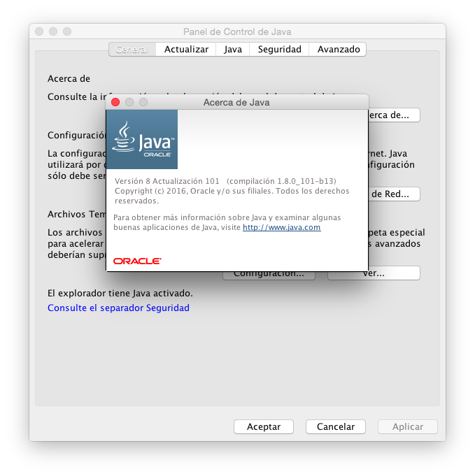Viewport: 475px width, 476px height.
Task: Click the red Oracle logo in dialog
Action: (137, 261)
